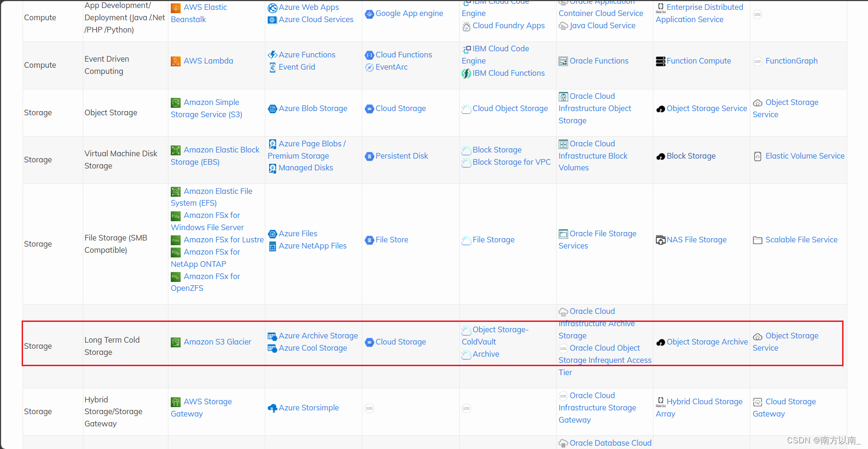Select the 'Hybrid Storage/Storage Gateway' cell text
The width and height of the screenshot is (868, 449).
tap(113, 412)
